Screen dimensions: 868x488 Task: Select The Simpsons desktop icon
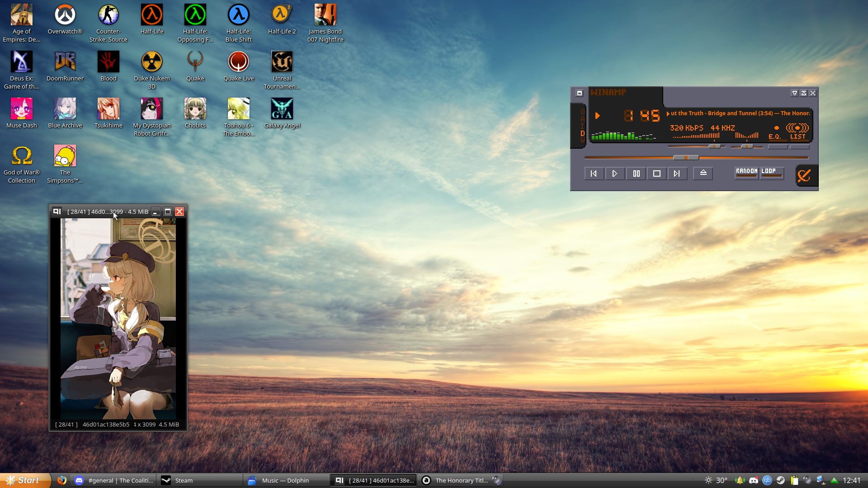65,164
